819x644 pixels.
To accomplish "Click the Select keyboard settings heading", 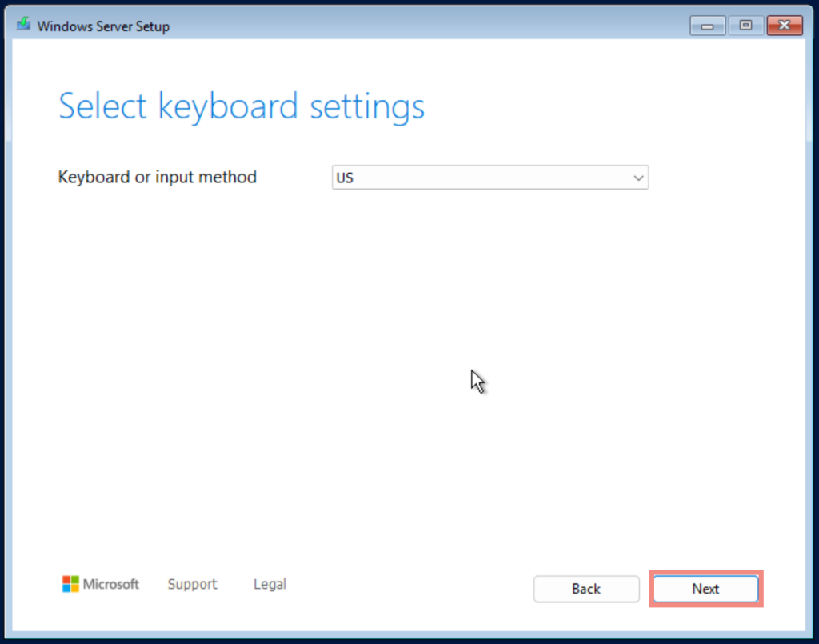I will pos(241,105).
